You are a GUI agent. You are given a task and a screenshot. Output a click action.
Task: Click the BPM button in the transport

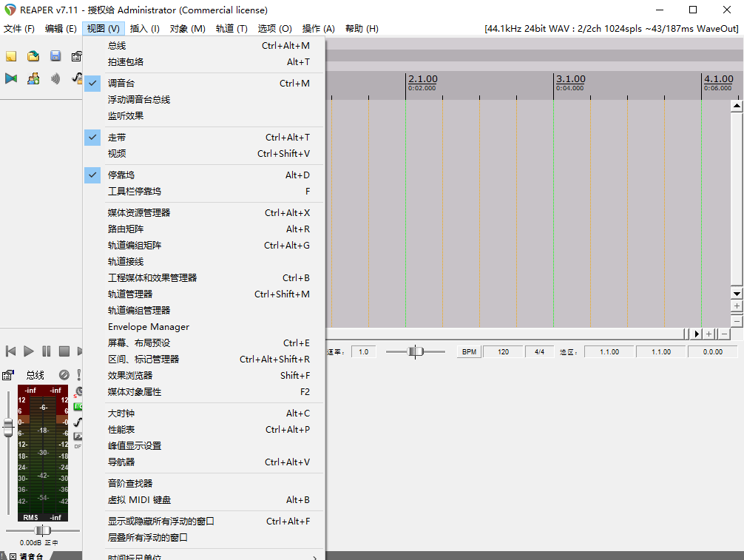coord(467,351)
